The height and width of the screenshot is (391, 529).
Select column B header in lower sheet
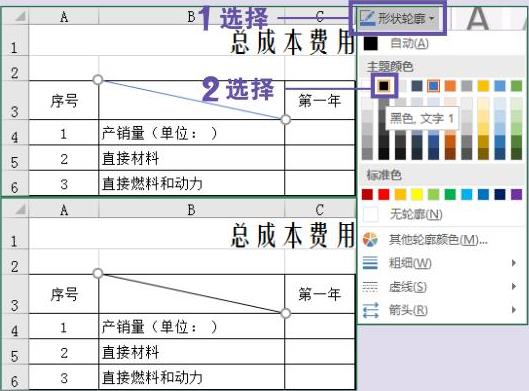click(191, 209)
